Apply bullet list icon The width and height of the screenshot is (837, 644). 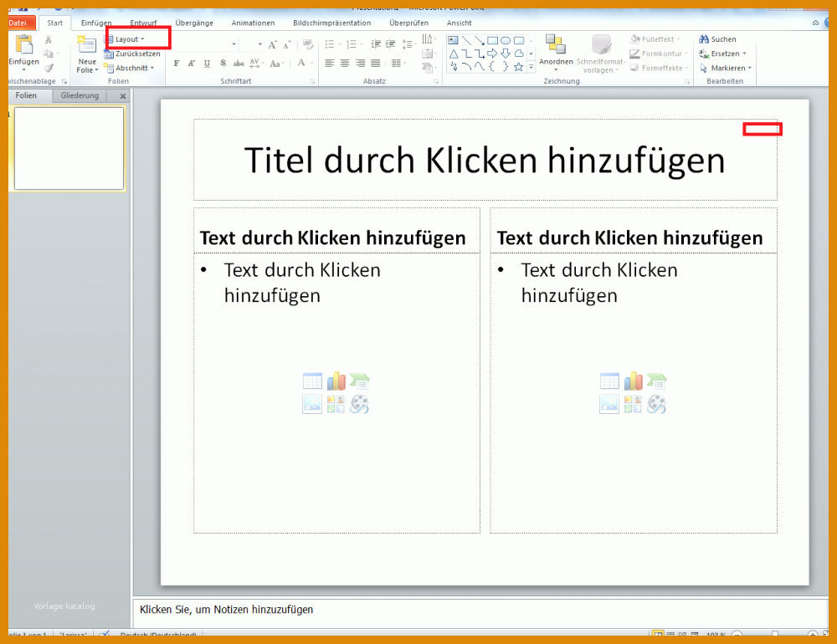pos(330,45)
